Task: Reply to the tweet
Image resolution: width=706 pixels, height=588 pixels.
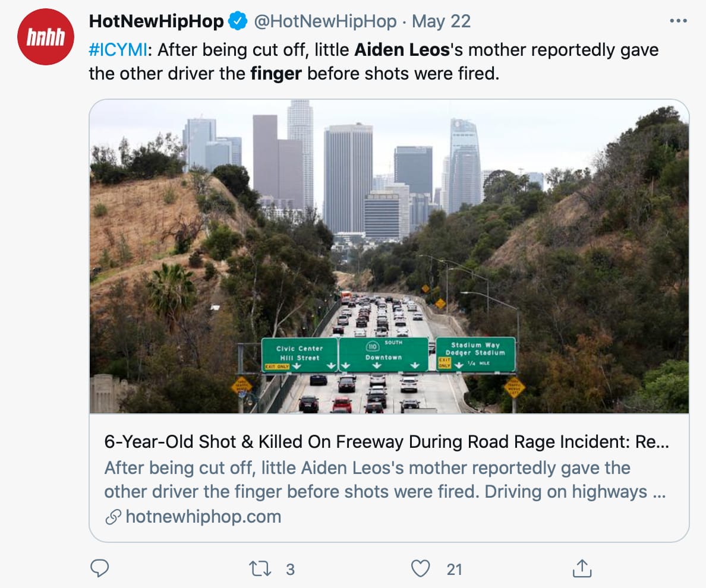Action: [x=99, y=569]
